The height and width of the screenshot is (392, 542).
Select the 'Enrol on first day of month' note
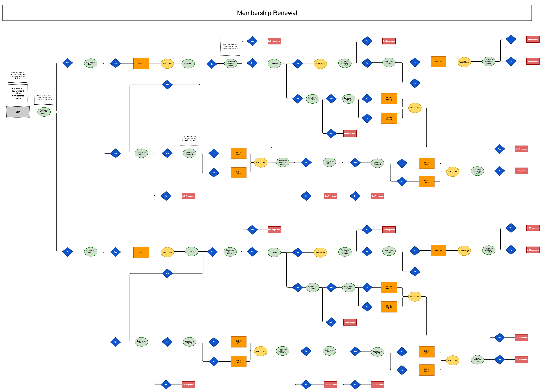tap(18, 93)
